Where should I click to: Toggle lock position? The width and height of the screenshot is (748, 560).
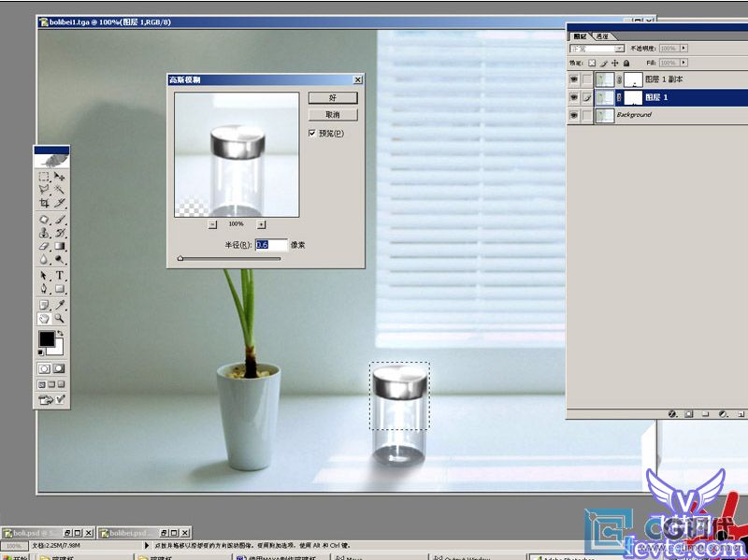[x=615, y=63]
